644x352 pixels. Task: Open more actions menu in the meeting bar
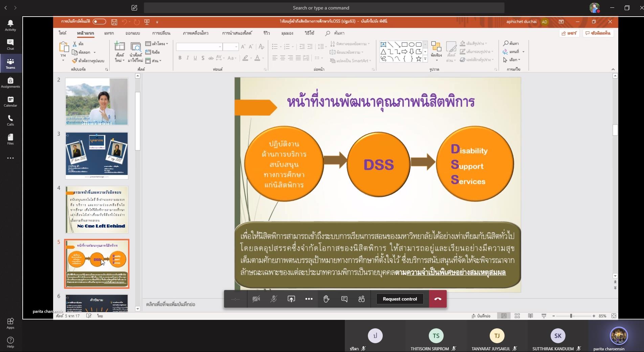[309, 299]
